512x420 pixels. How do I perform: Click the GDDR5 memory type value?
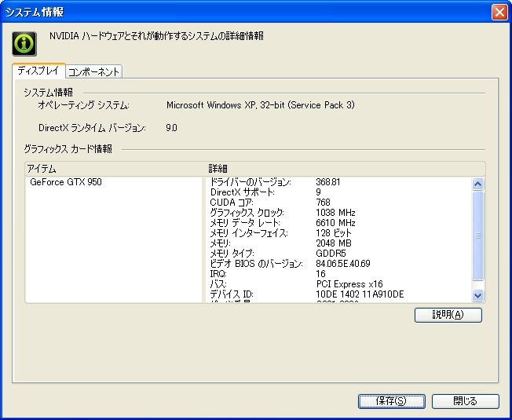pyautogui.click(x=331, y=254)
